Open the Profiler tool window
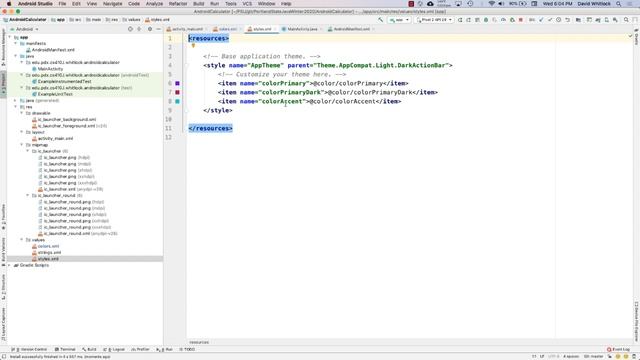Image resolution: width=640 pixels, height=360 pixels. pos(140,349)
